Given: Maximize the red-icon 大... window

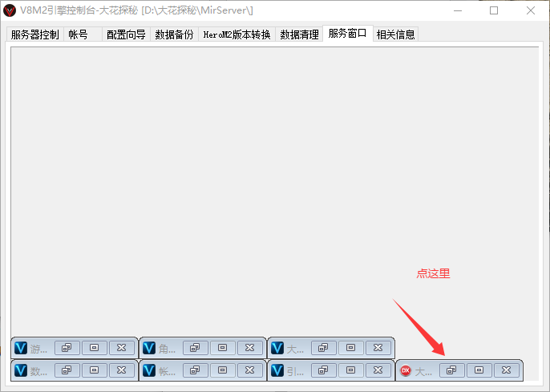Looking at the screenshot, I should tap(479, 370).
